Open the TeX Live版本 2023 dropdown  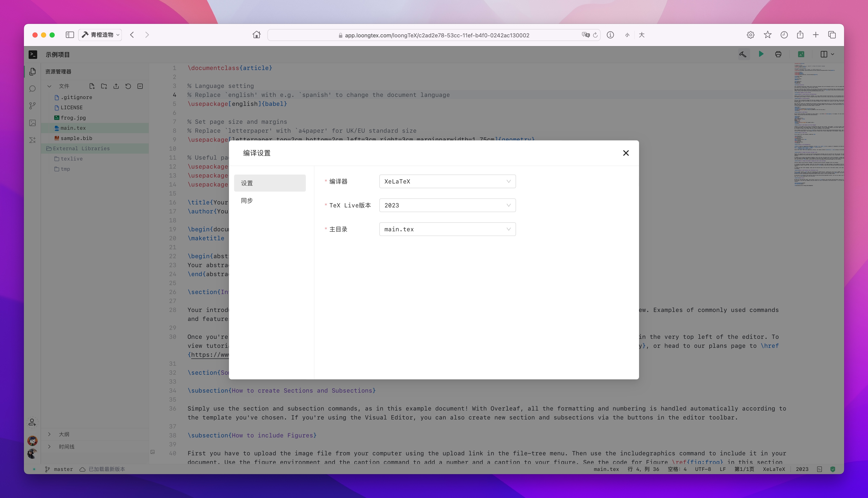(x=447, y=205)
